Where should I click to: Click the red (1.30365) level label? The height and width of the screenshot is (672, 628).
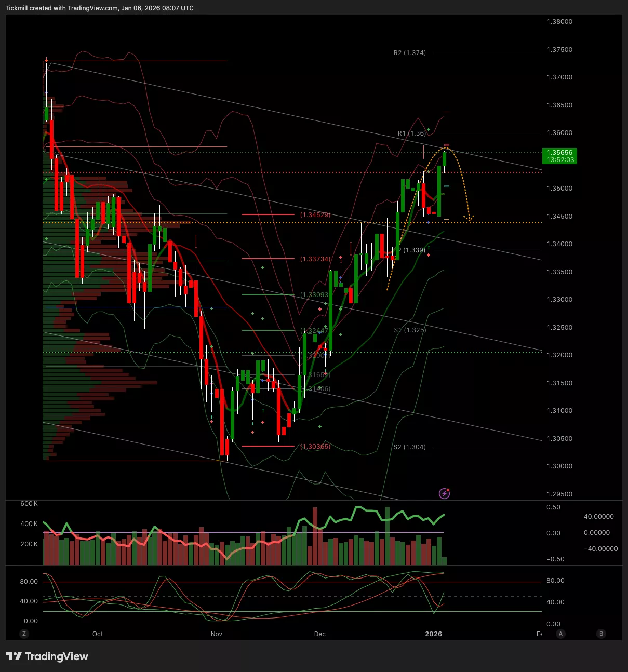[315, 447]
